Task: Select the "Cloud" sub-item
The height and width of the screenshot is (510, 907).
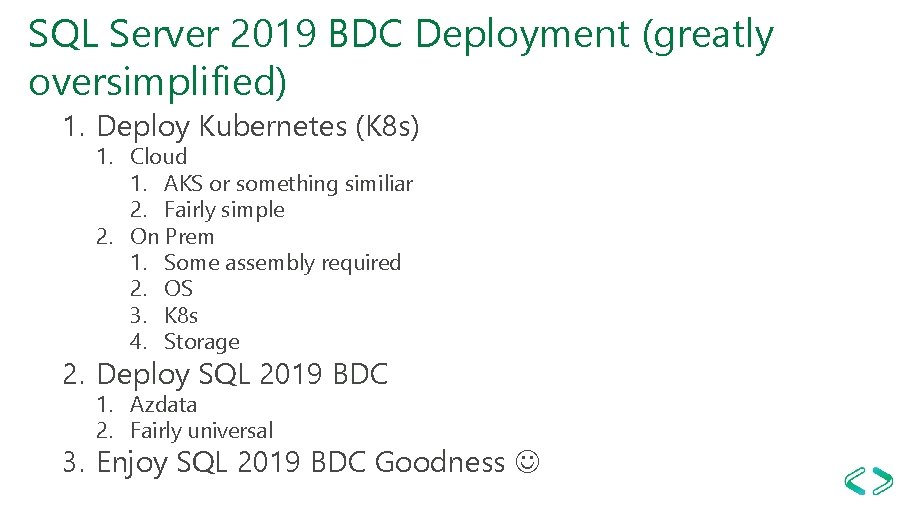Action: pos(158,156)
